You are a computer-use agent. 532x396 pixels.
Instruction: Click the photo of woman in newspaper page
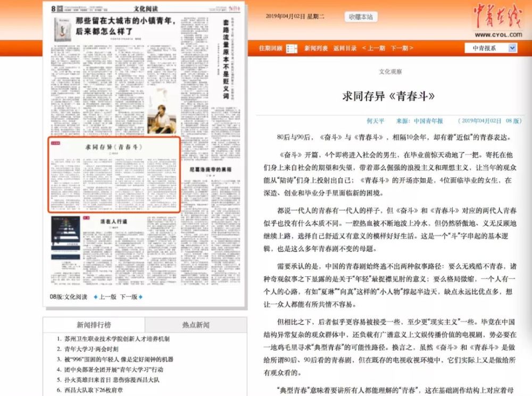point(162,111)
